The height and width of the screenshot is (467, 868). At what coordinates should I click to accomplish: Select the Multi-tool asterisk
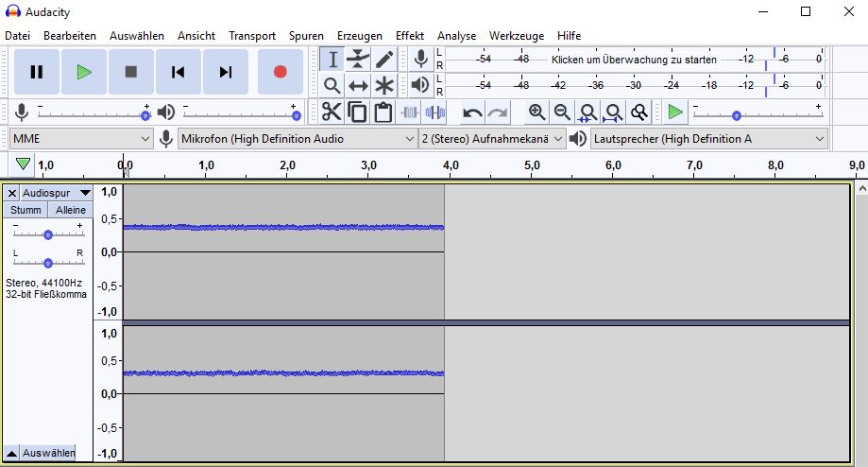point(384,86)
